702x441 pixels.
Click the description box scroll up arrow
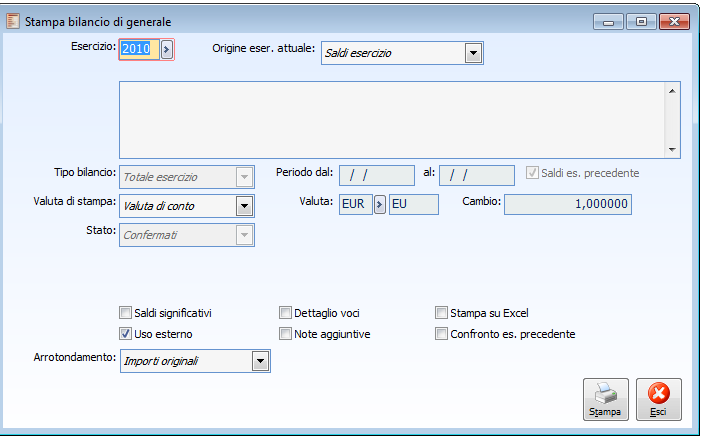tap(672, 91)
